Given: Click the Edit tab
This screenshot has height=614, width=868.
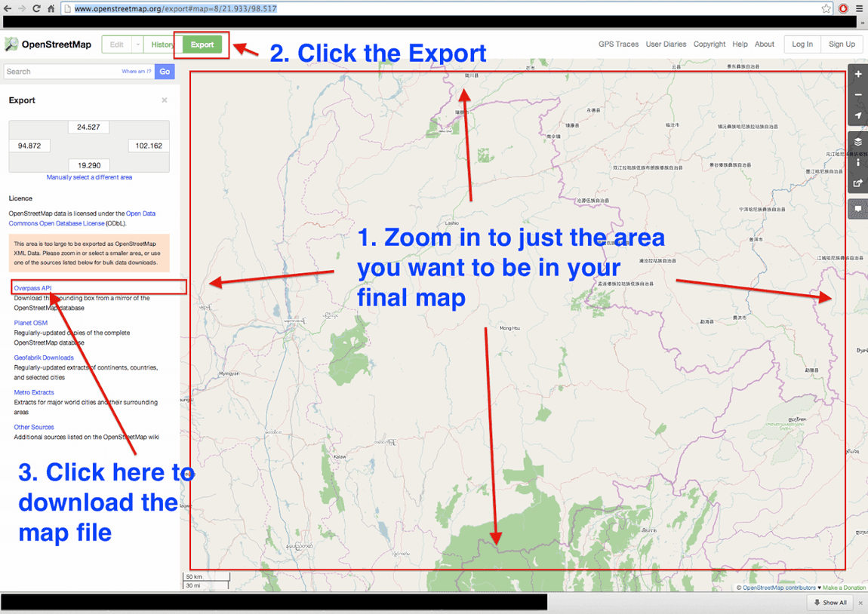Looking at the screenshot, I should (x=117, y=45).
